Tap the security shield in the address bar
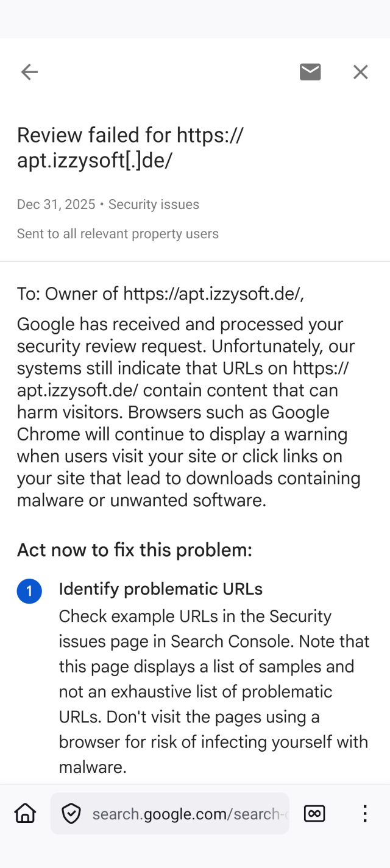Viewport: 390px width, 868px height. click(x=71, y=813)
